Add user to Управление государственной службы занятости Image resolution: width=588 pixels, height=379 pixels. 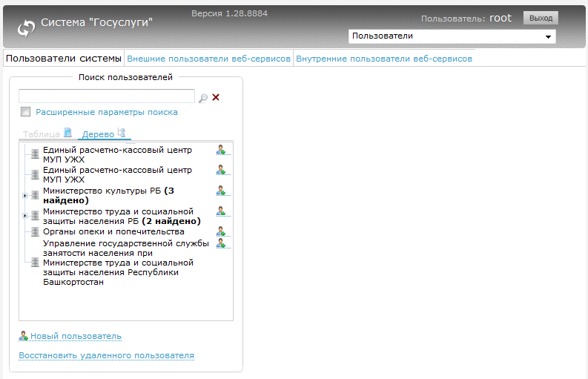[221, 243]
